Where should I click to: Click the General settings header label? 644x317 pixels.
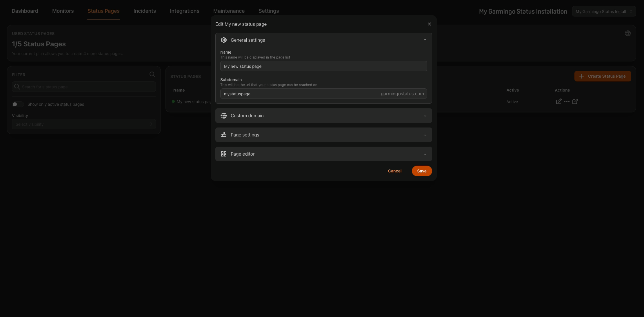pyautogui.click(x=248, y=40)
